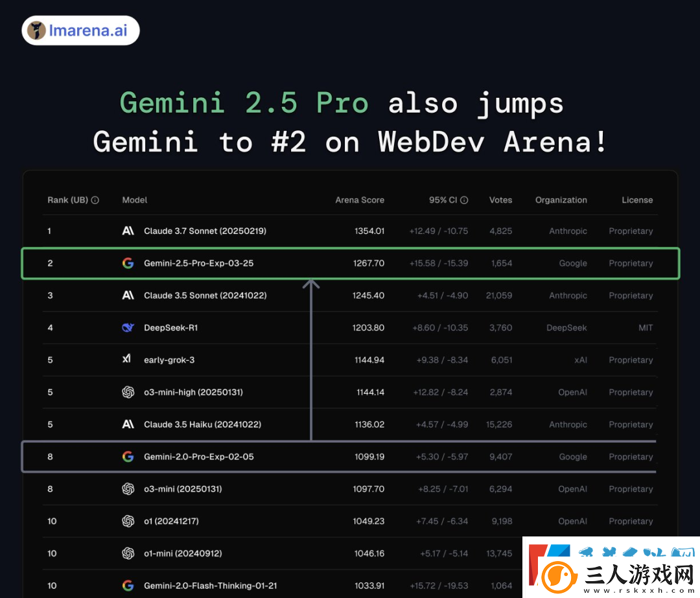Click the arena score 1144.94
Screen dimensions: 700x598
369,360
